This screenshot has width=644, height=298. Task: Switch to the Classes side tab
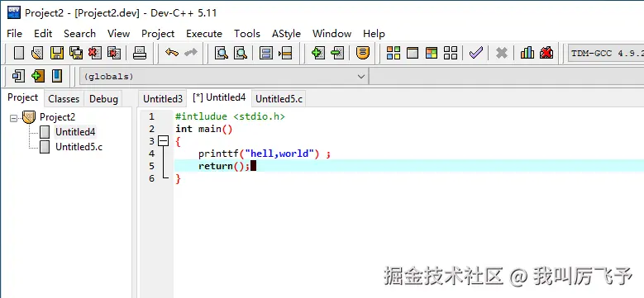click(64, 99)
